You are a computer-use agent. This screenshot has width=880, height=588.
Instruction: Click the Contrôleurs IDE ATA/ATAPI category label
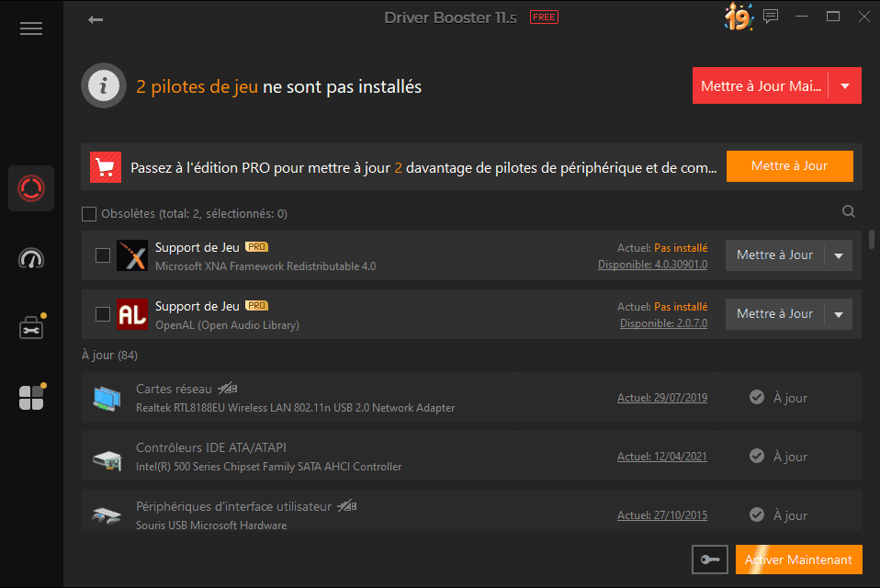(211, 447)
